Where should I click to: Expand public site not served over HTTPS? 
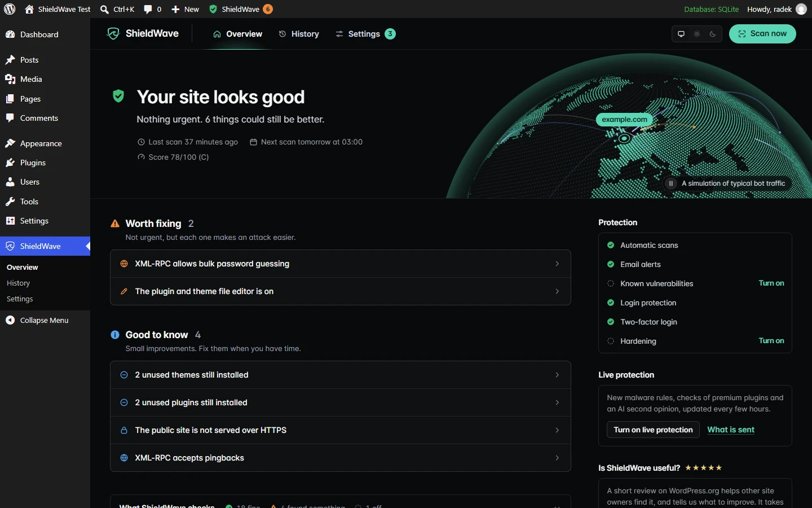click(x=341, y=430)
